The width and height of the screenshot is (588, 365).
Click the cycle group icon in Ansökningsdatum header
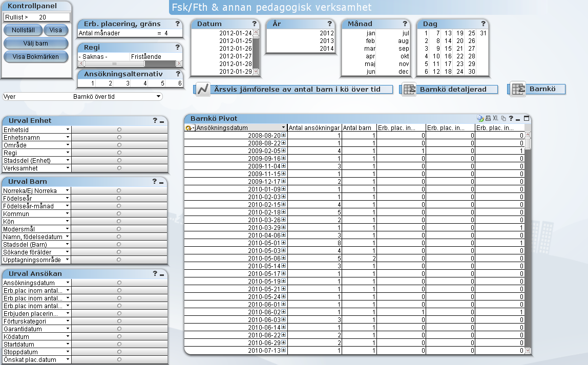[x=188, y=128]
